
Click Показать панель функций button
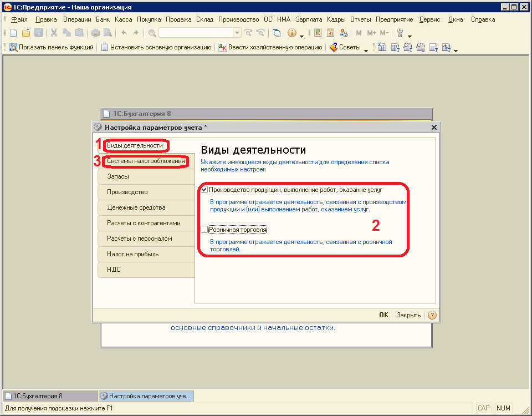(51, 47)
